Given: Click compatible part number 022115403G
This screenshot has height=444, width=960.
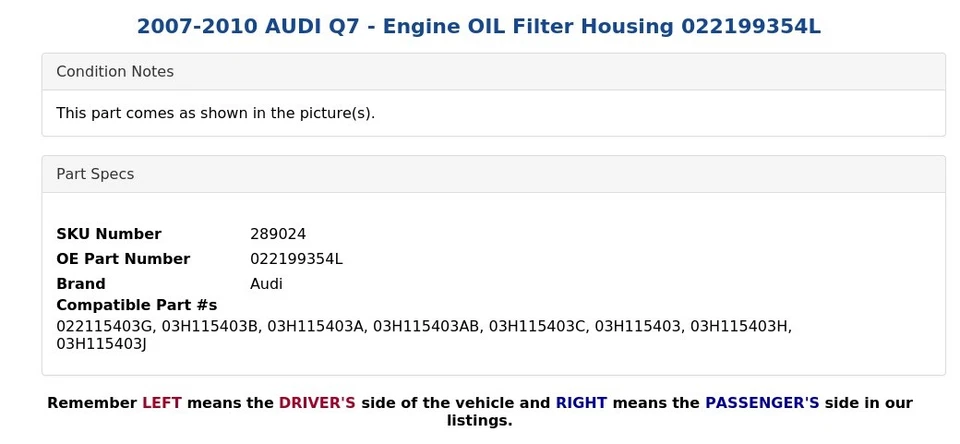Looking at the screenshot, I should (x=104, y=327).
